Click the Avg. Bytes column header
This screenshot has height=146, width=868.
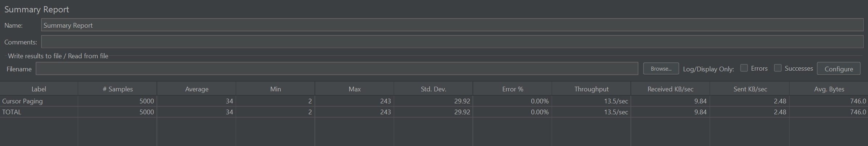(x=829, y=89)
